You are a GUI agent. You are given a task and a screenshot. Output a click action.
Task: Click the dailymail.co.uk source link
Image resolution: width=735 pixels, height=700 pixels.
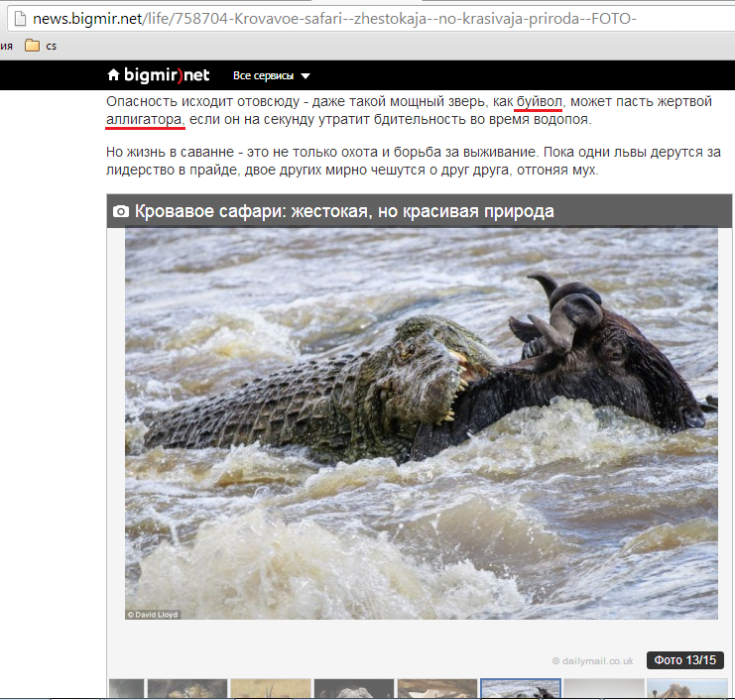click(x=592, y=660)
